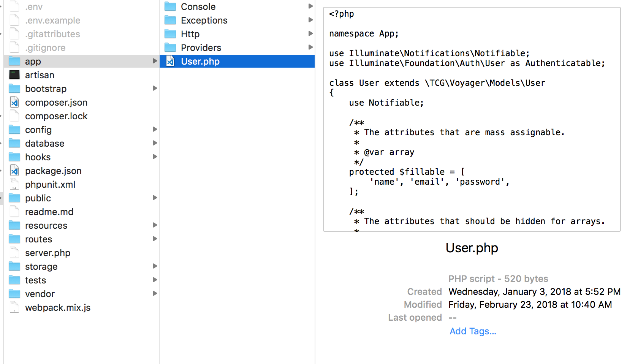This screenshot has width=627, height=364.
Task: Expand the config folder chevron
Action: pyautogui.click(x=155, y=129)
